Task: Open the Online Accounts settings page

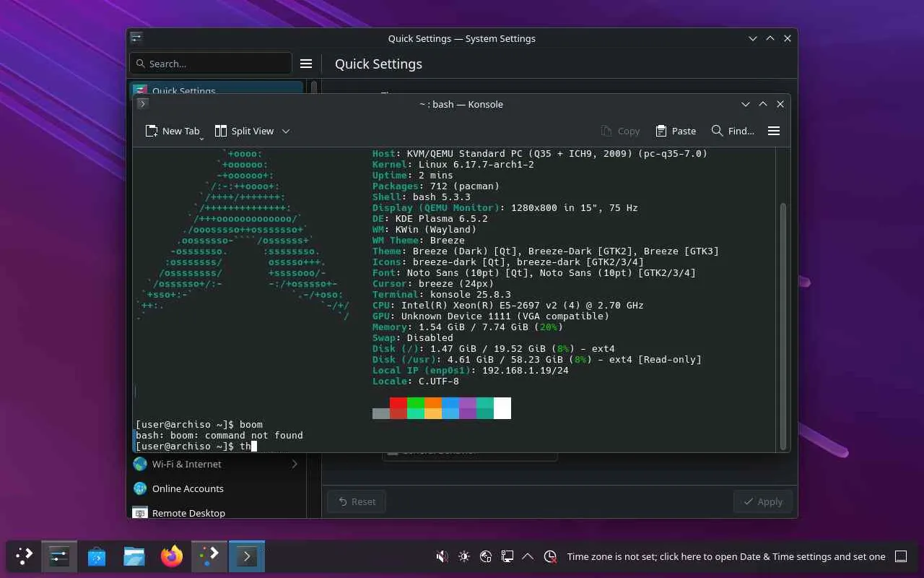Action: pos(217,488)
